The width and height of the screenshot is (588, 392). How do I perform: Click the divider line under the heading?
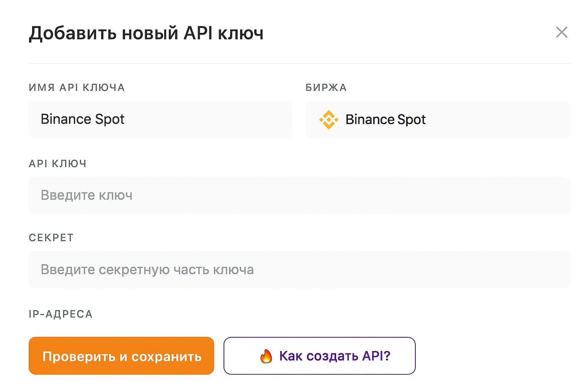coord(300,64)
